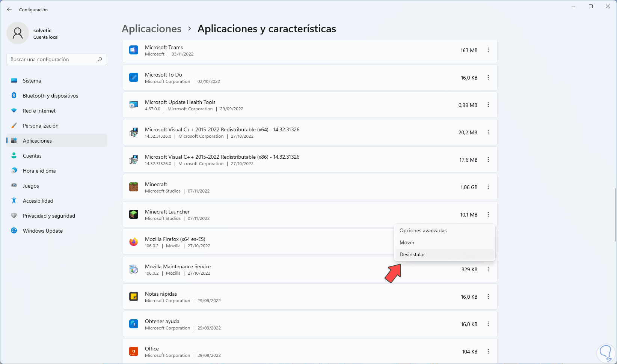Go to Windows Update settings
617x364 pixels.
(x=43, y=231)
